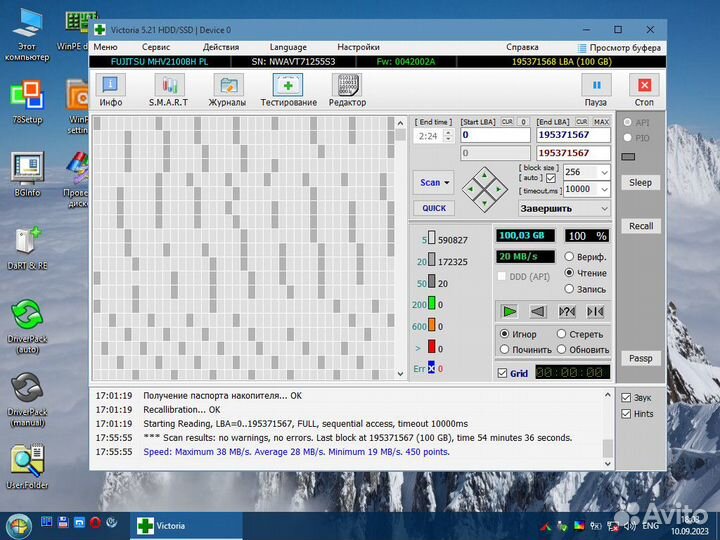Toggle the Grid checkbox
The image size is (720, 540).
502,373
